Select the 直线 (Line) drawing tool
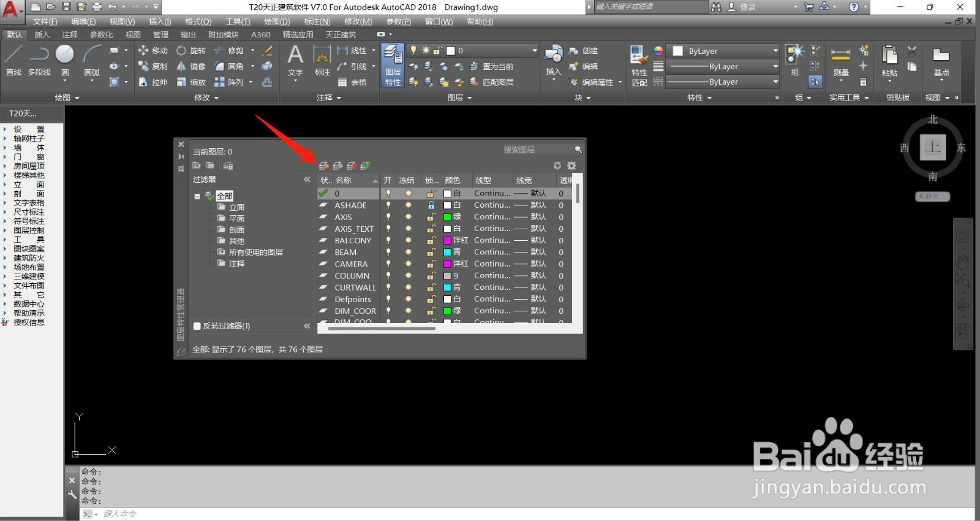980x521 pixels. (x=13, y=61)
